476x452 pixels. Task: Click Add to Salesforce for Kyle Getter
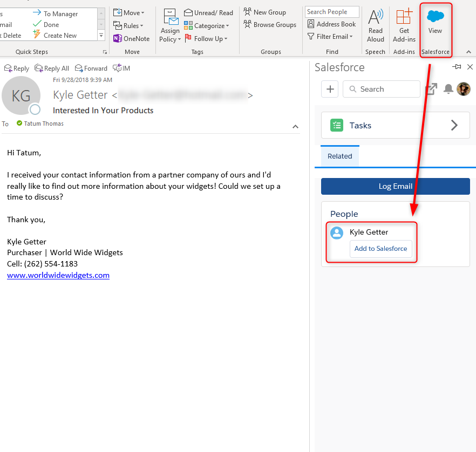tap(381, 249)
